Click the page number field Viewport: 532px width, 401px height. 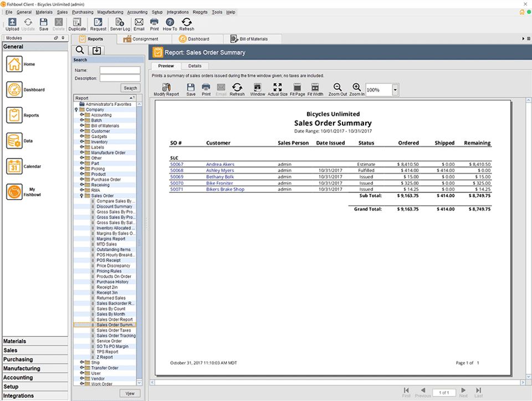coord(444,393)
